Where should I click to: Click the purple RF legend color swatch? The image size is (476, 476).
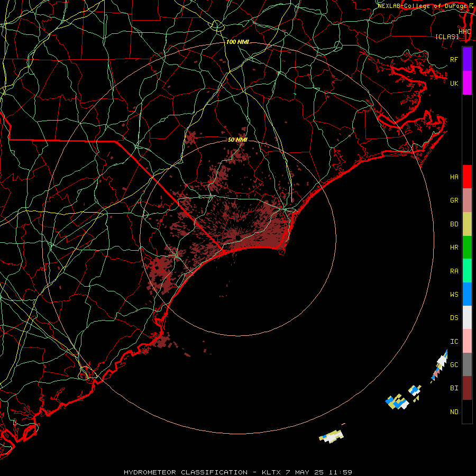467,59
